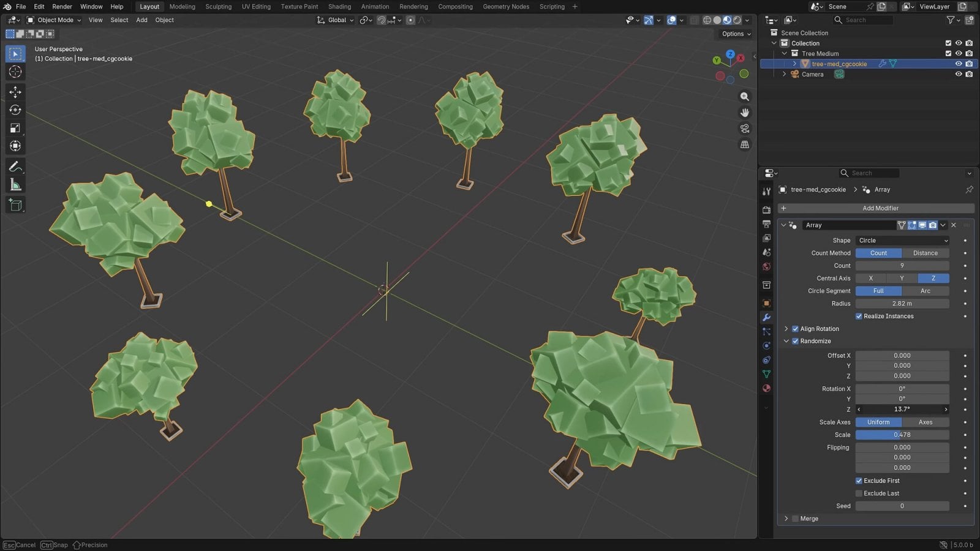The height and width of the screenshot is (551, 980).
Task: Toggle visibility of the Camera object
Action: point(959,74)
